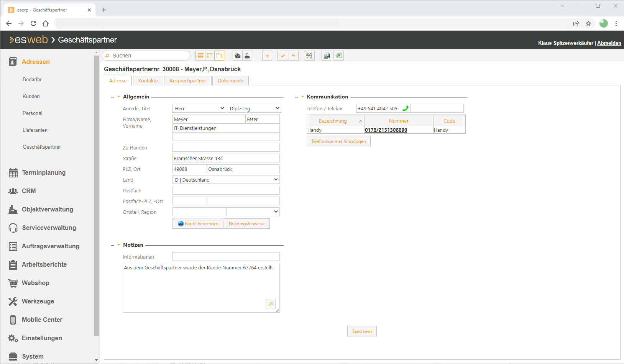Click the Speichern button
Viewport: 624px width, 364px height.
[362, 331]
